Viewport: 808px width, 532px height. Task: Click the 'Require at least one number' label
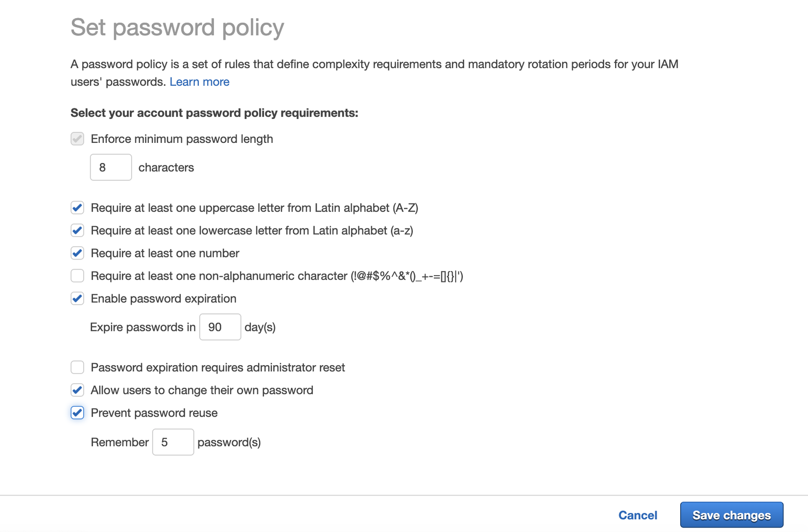coord(165,253)
